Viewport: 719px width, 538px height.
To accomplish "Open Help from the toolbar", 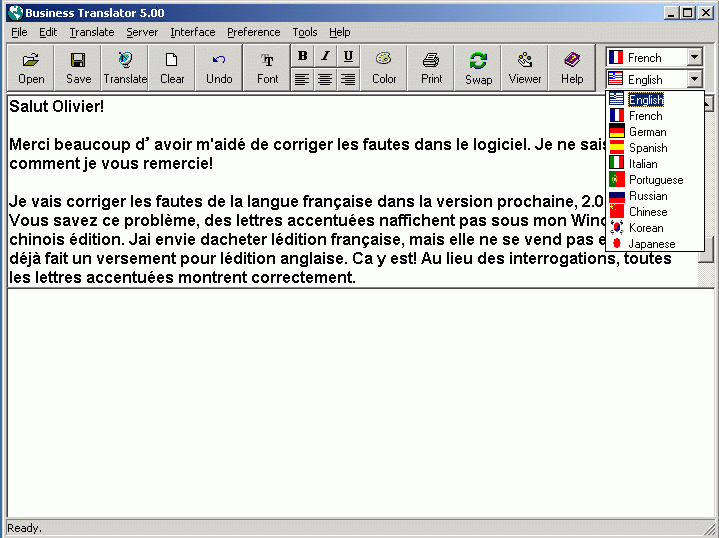I will pos(572,68).
